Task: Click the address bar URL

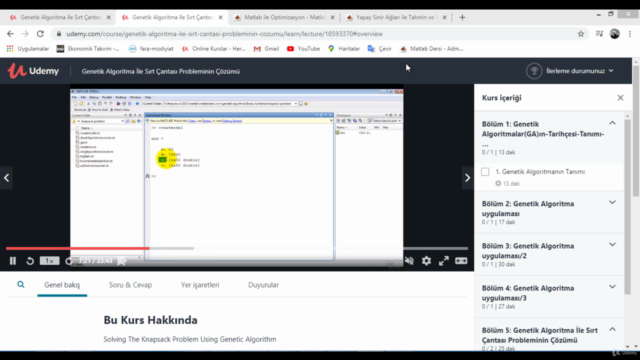Action: pyautogui.click(x=224, y=34)
